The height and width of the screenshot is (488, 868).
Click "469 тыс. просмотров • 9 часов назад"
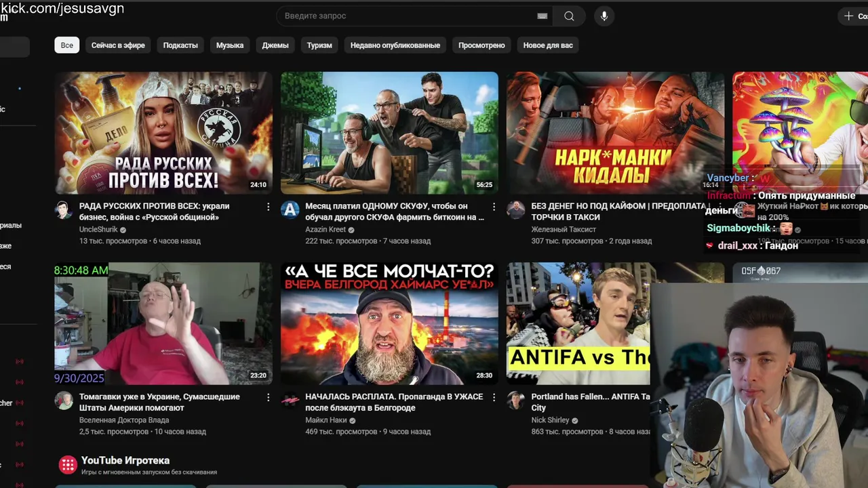coord(368,432)
